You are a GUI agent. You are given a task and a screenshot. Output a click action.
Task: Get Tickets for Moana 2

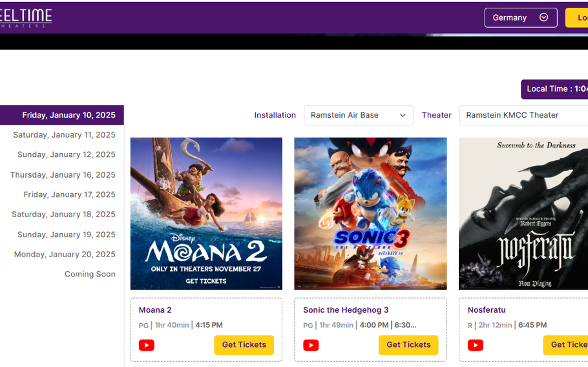pos(244,345)
